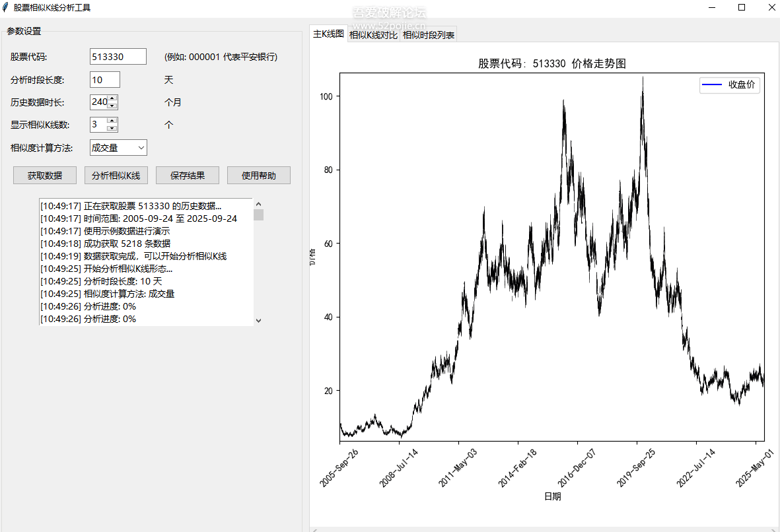This screenshot has height=532, width=780.
Task: Open 使用帮助 help button
Action: pyautogui.click(x=259, y=176)
